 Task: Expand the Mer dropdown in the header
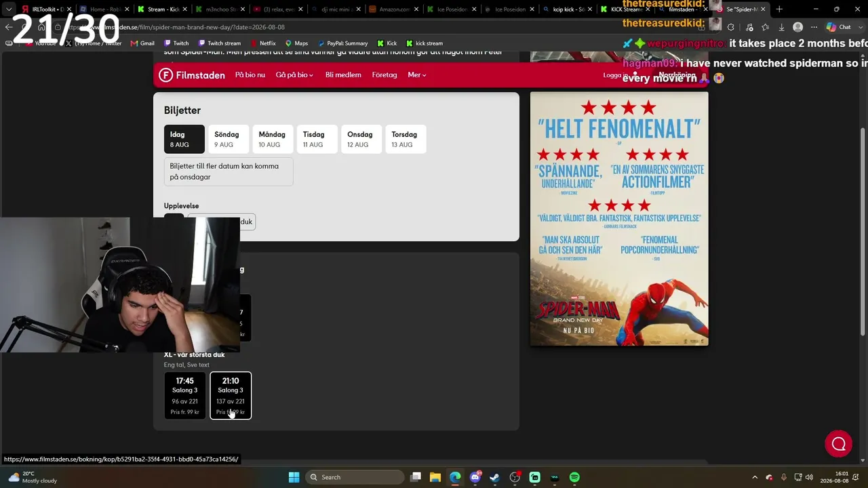417,75
